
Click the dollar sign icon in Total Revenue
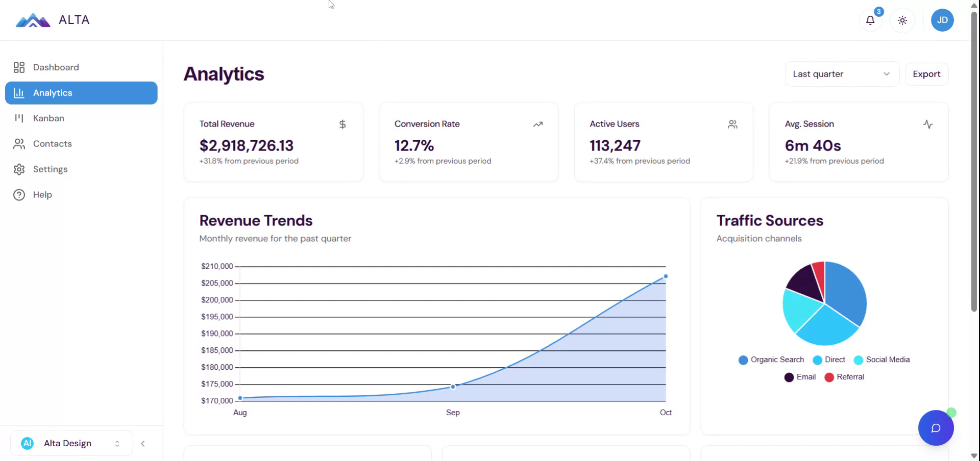click(x=342, y=124)
